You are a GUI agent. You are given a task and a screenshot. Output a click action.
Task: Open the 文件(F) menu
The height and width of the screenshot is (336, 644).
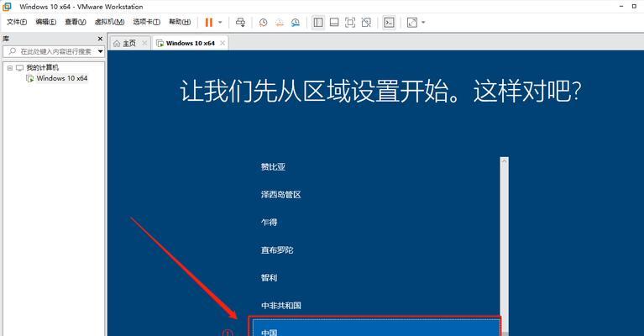tap(17, 22)
